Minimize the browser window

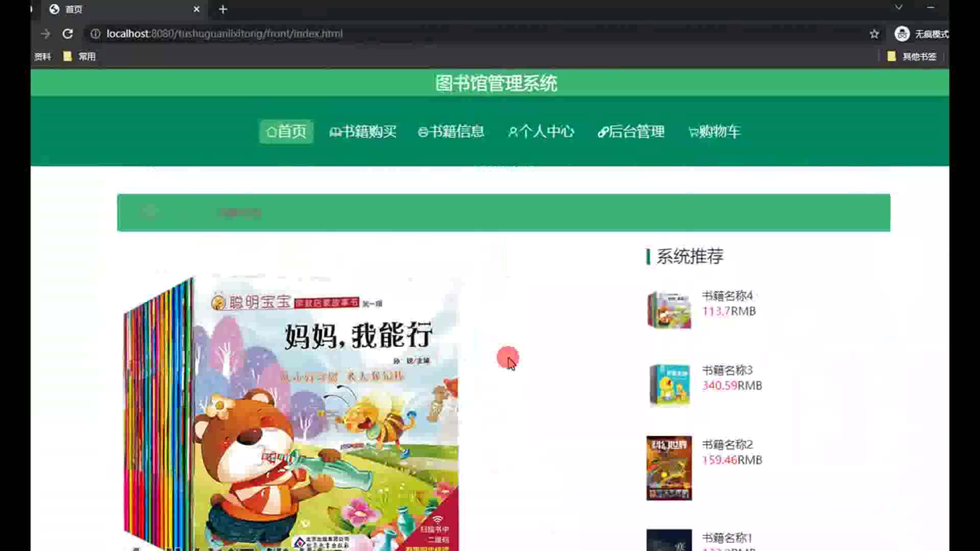930,8
